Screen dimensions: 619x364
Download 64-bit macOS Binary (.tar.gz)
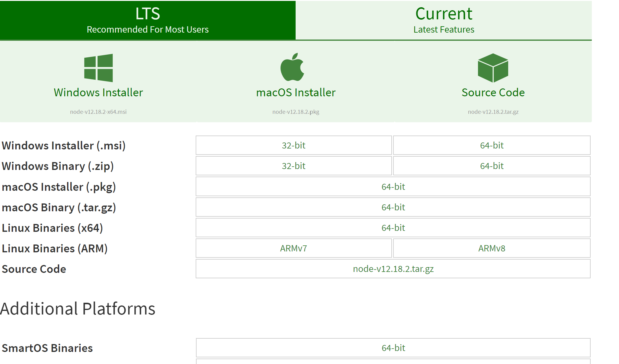pos(393,207)
